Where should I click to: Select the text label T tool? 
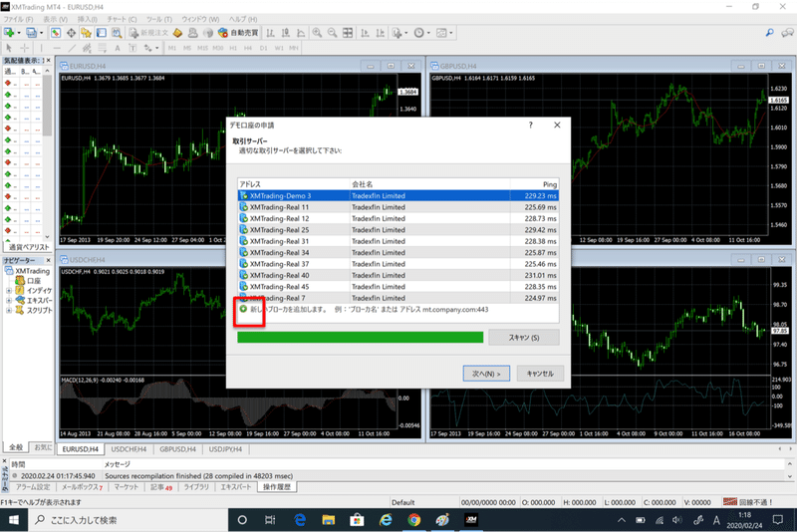click(x=133, y=48)
